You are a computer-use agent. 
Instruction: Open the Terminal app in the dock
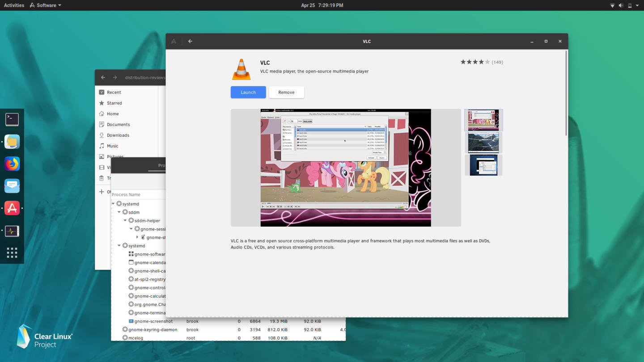(12, 119)
